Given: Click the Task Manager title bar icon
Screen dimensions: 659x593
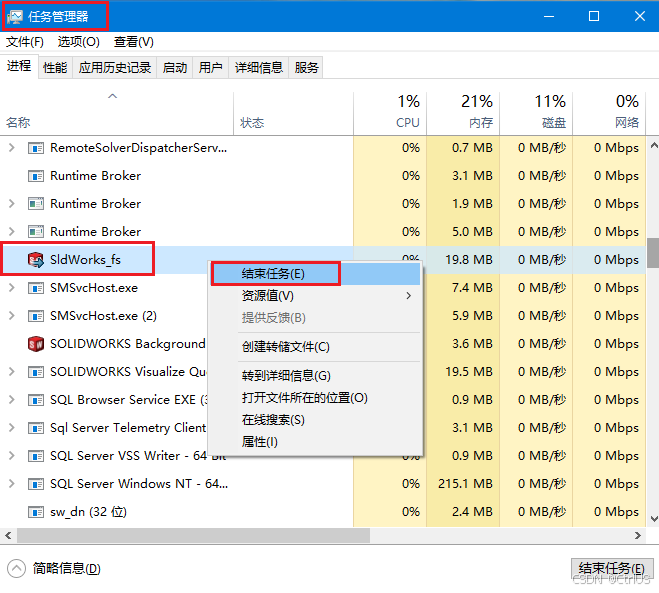Looking at the screenshot, I should point(14,17).
